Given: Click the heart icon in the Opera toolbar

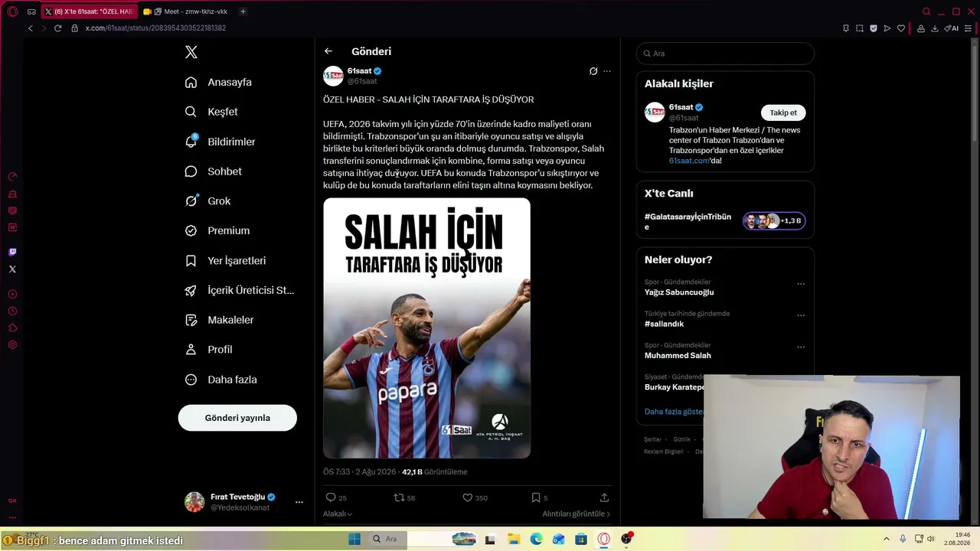Looking at the screenshot, I should 901,28.
